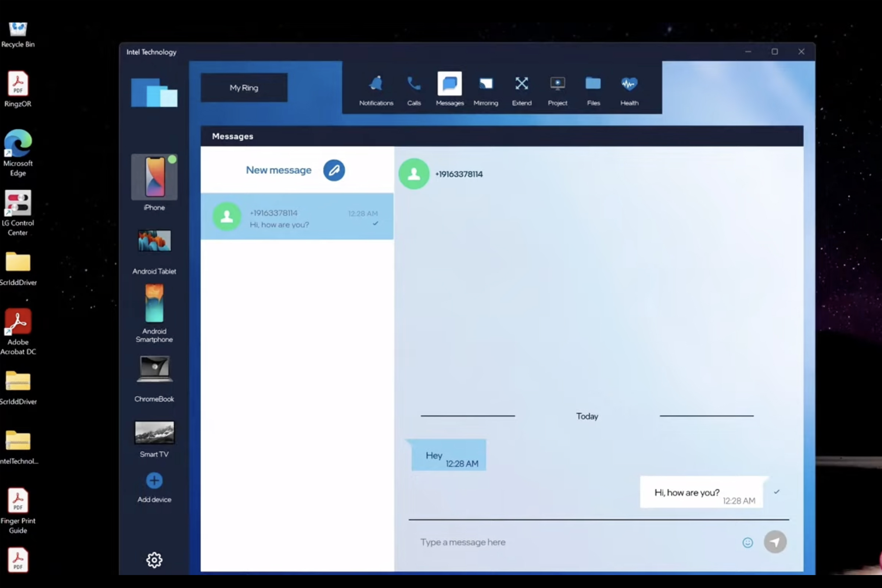The height and width of the screenshot is (588, 882).
Task: Click the Intel Technology logo icon
Action: (x=154, y=92)
